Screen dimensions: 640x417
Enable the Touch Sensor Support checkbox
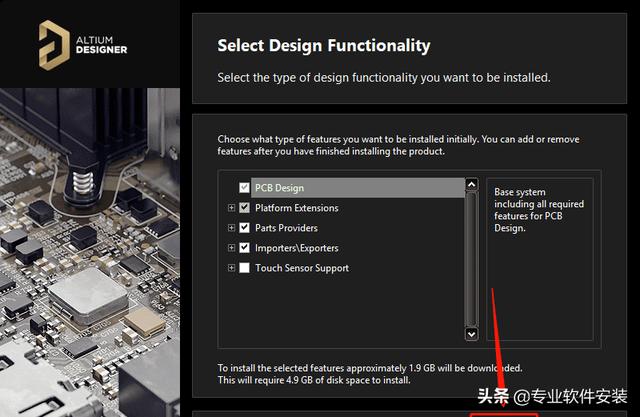(244, 268)
